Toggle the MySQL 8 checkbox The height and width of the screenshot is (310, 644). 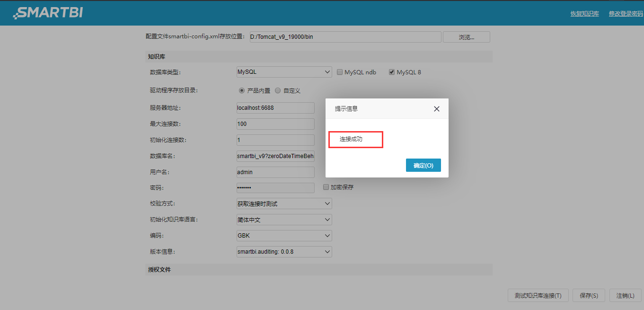pos(392,72)
